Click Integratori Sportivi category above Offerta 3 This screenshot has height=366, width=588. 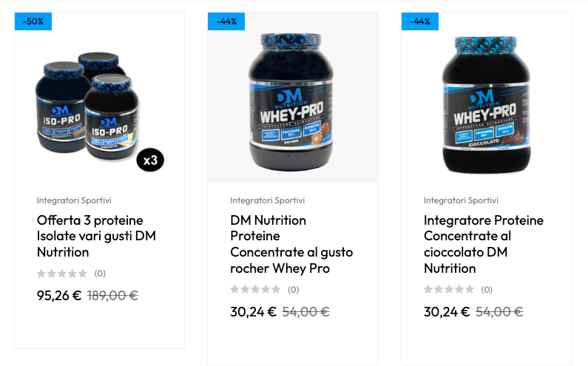coord(74,200)
